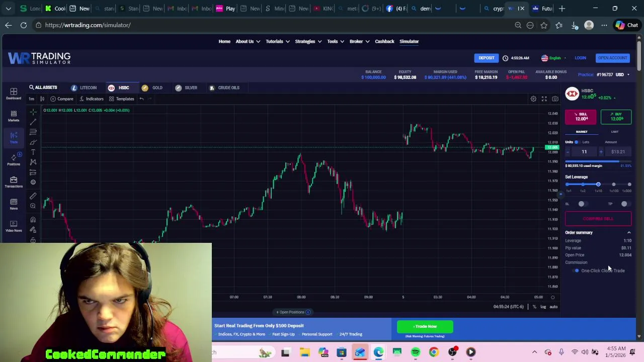Switch chart to fullscreen mode
644x362 pixels.
pos(544,99)
